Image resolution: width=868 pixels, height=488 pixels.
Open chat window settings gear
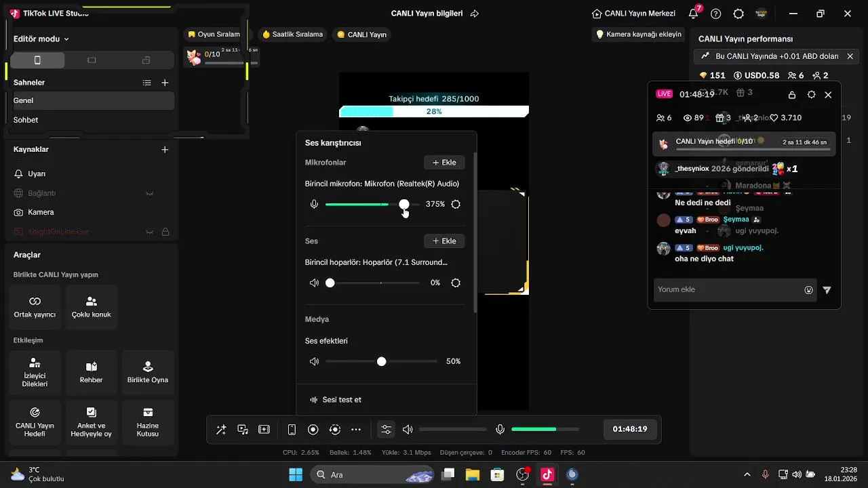812,95
